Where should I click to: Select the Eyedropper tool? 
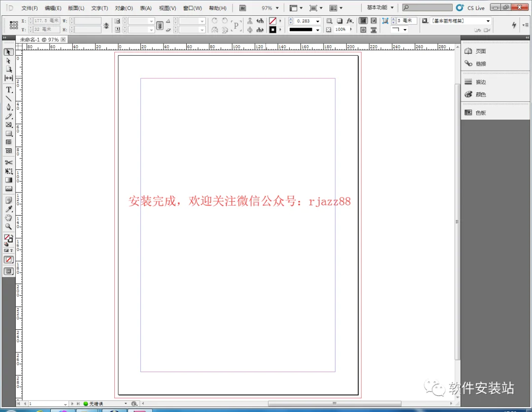(x=8, y=209)
